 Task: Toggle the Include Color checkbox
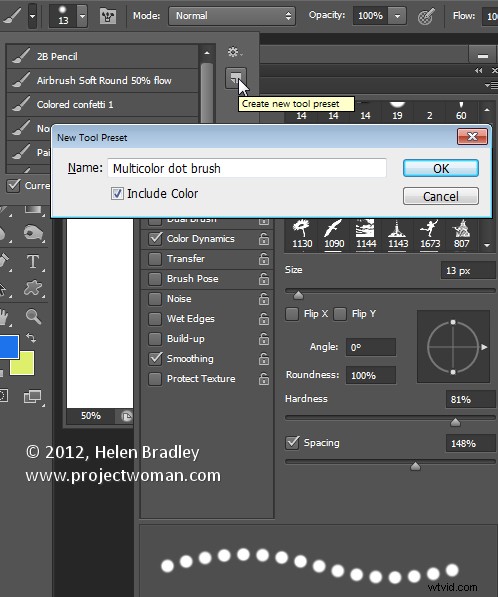(117, 193)
